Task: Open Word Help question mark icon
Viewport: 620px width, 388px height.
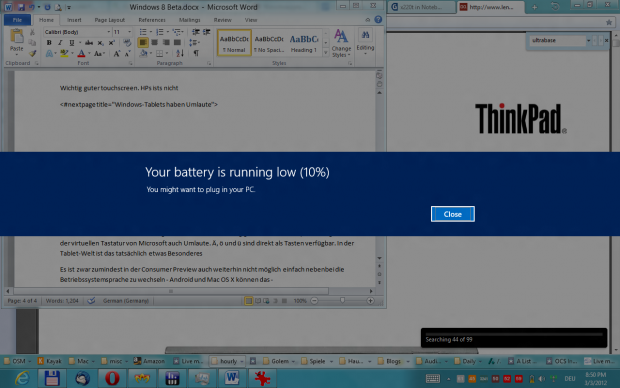Action: (x=378, y=19)
